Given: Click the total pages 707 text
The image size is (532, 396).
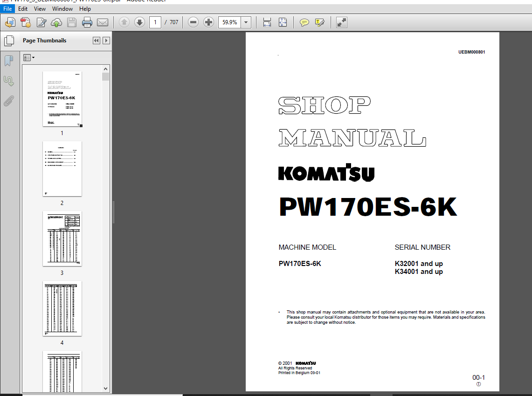Looking at the screenshot, I should 174,22.
